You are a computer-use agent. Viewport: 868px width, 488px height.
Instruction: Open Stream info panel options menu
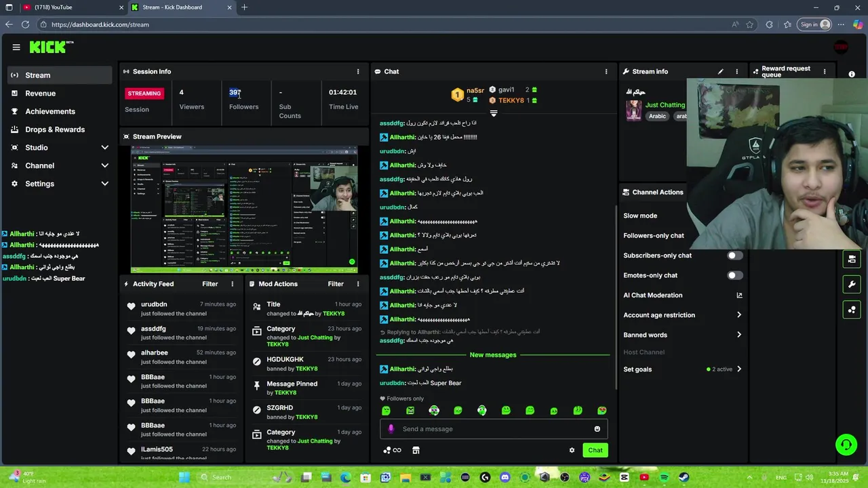tap(738, 71)
